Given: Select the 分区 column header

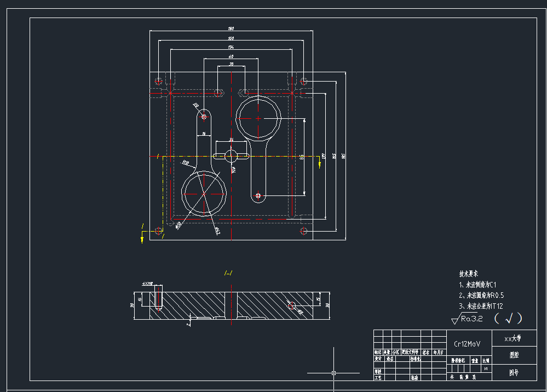Looking at the screenshot, I should 395,352.
